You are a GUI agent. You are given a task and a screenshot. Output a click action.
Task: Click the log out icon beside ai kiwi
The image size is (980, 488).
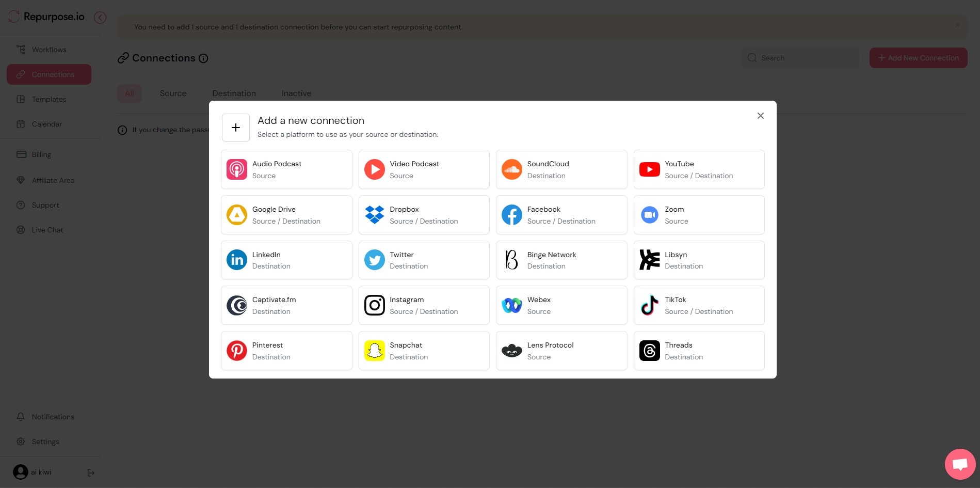91,473
